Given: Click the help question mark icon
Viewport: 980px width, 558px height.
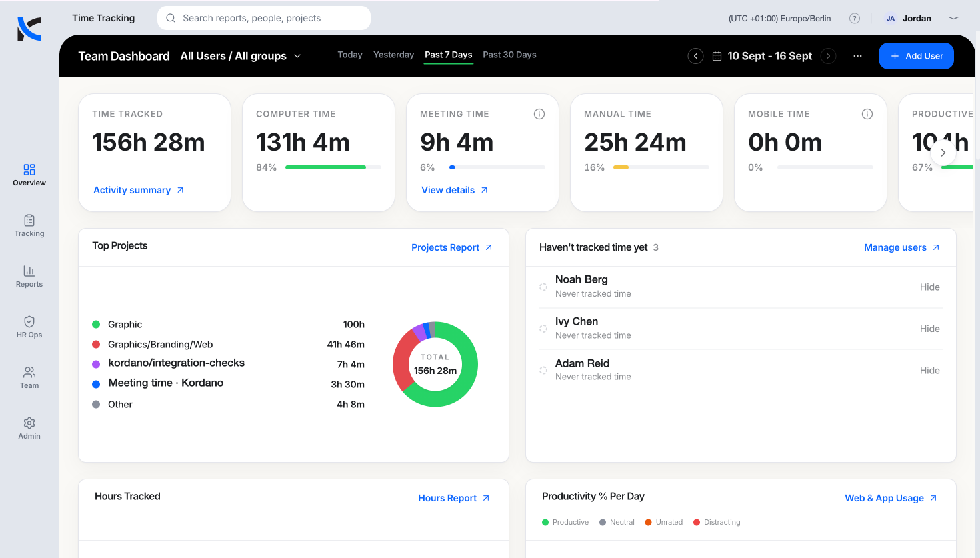Looking at the screenshot, I should click(x=855, y=19).
